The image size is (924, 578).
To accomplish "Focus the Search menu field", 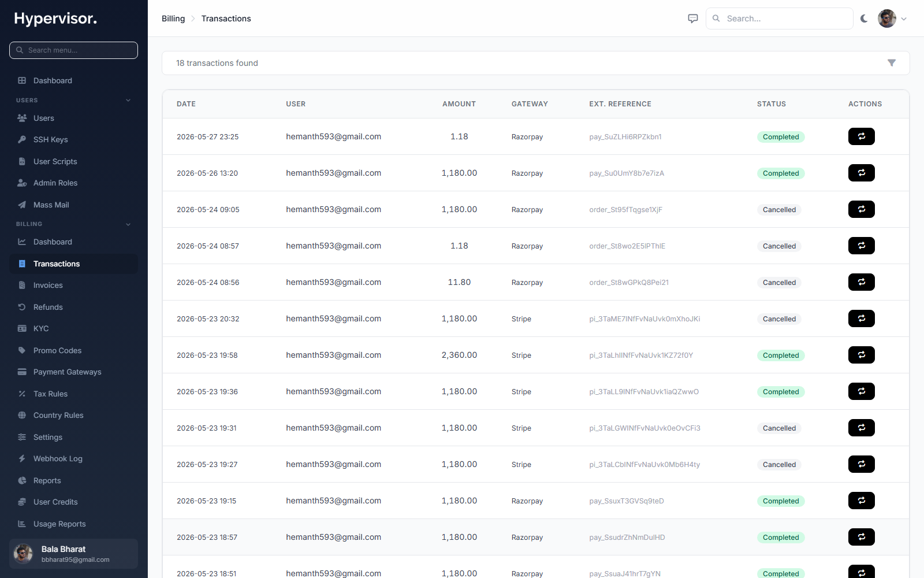I will [73, 50].
